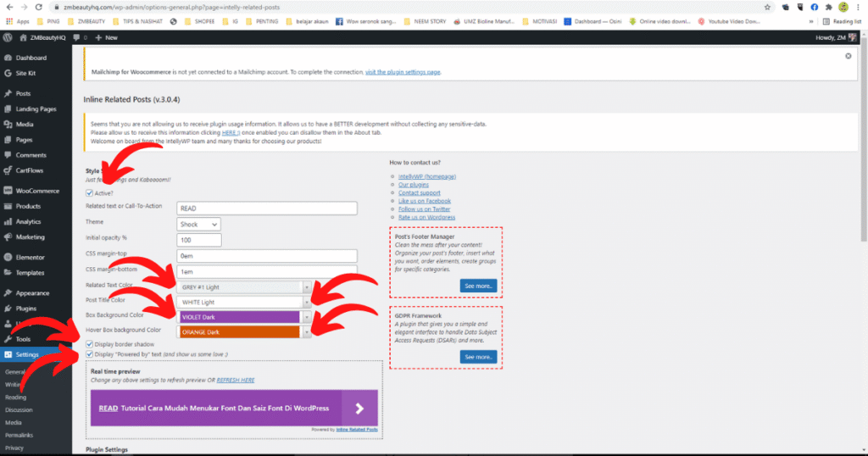Click the CartFlows sidebar icon
The image size is (868, 456).
point(8,170)
